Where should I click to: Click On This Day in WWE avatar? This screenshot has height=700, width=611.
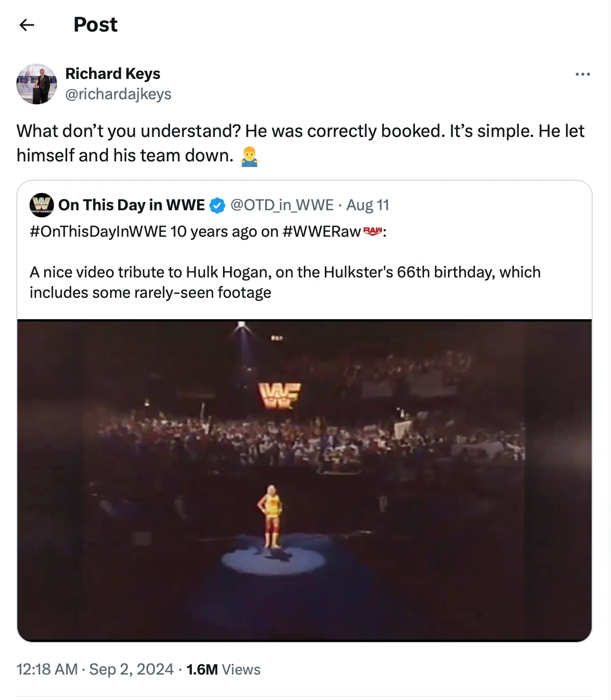click(42, 205)
